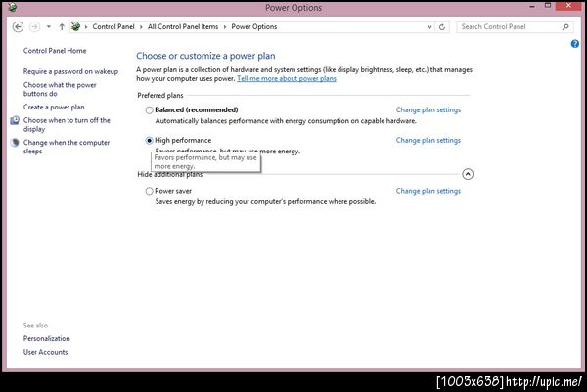
Task: Open Require a password on wakeup
Action: pos(70,71)
